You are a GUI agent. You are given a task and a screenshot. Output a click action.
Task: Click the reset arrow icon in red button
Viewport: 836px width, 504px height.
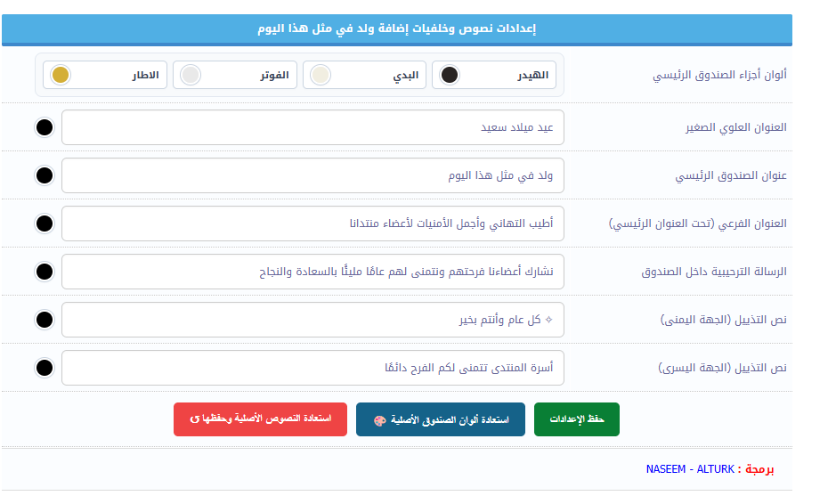195,419
